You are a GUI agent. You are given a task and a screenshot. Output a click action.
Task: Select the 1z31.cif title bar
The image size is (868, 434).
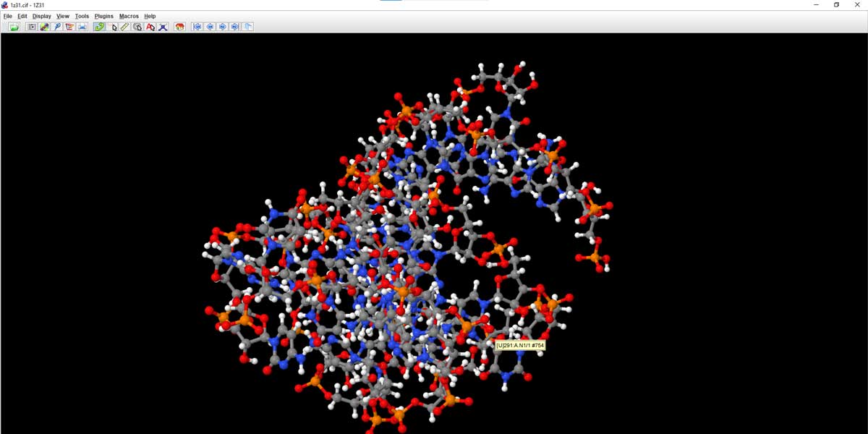[28, 5]
